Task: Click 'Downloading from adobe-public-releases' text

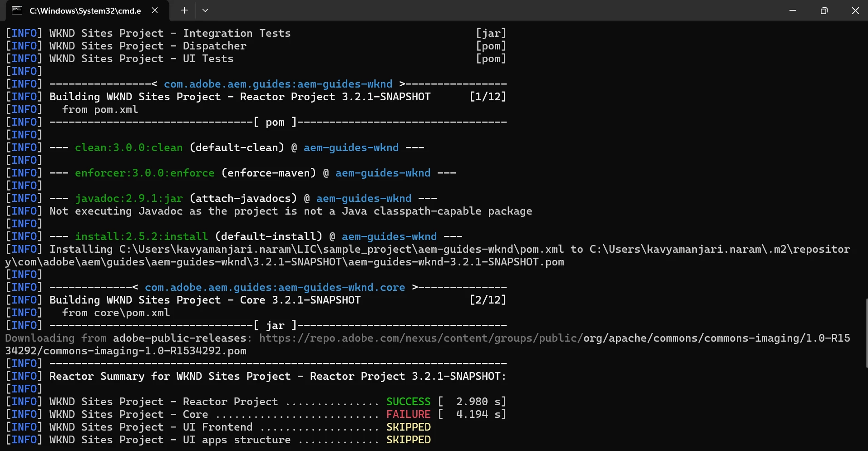Action: pyautogui.click(x=128, y=338)
